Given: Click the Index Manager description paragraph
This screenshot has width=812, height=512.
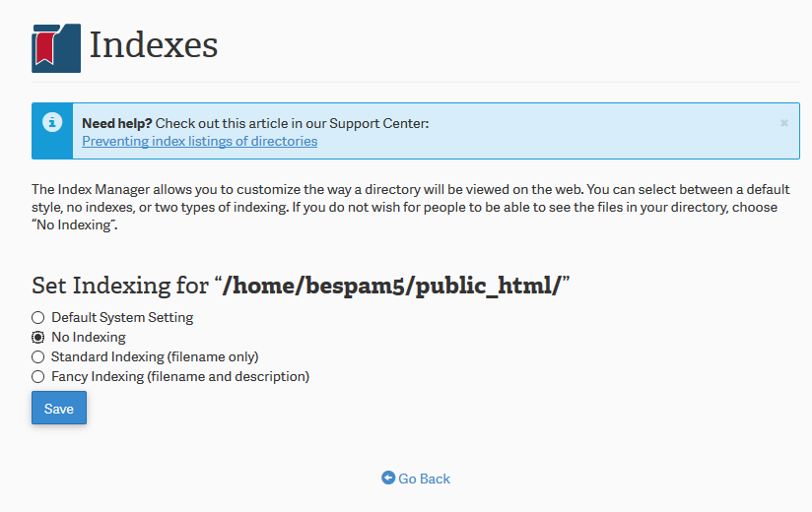Looking at the screenshot, I should (404, 208).
